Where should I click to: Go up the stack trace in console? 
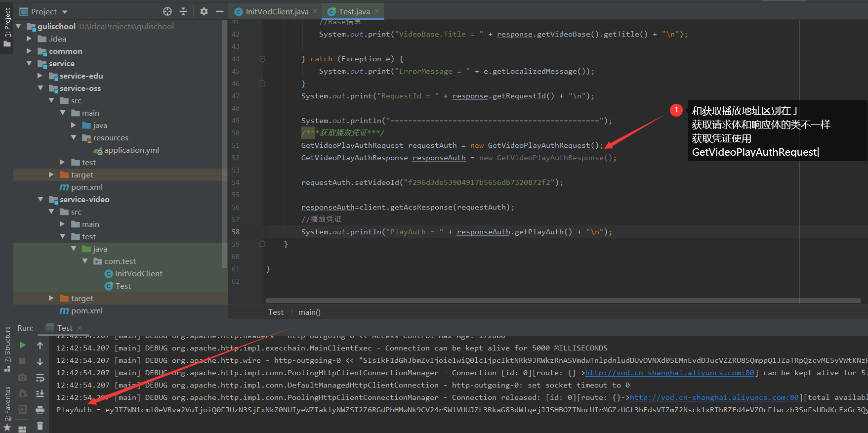40,346
